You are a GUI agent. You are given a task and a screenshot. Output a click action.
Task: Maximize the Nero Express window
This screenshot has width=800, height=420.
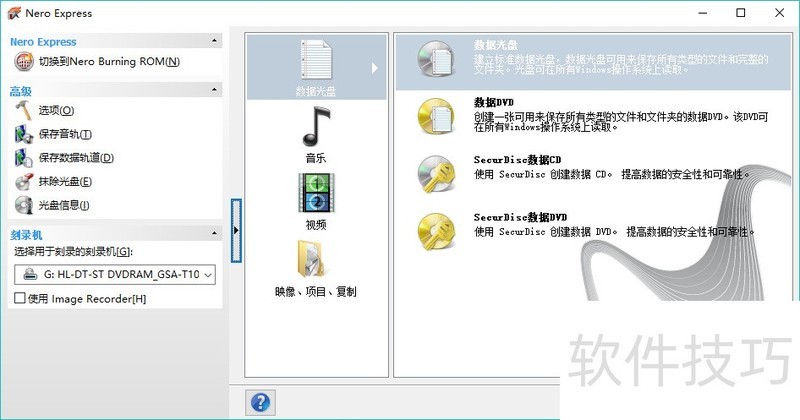[x=741, y=13]
